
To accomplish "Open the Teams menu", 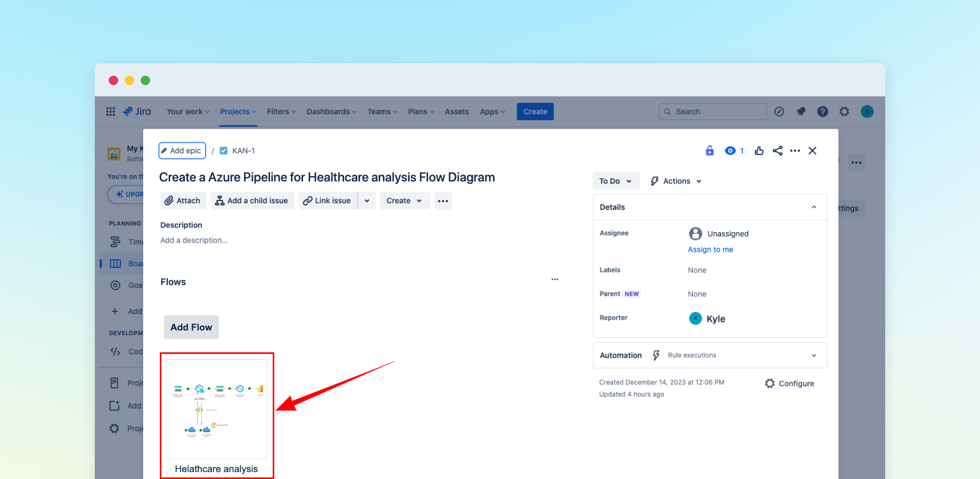I will coord(382,112).
